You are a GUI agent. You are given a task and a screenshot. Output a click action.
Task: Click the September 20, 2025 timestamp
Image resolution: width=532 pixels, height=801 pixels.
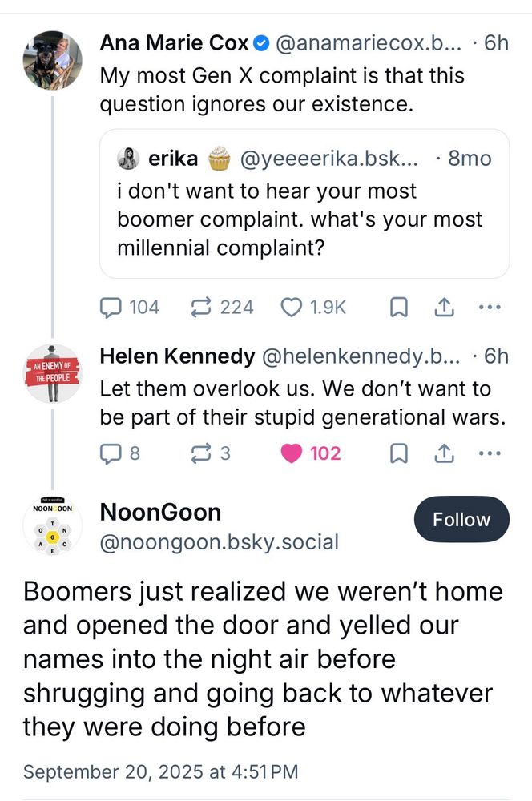tap(160, 772)
